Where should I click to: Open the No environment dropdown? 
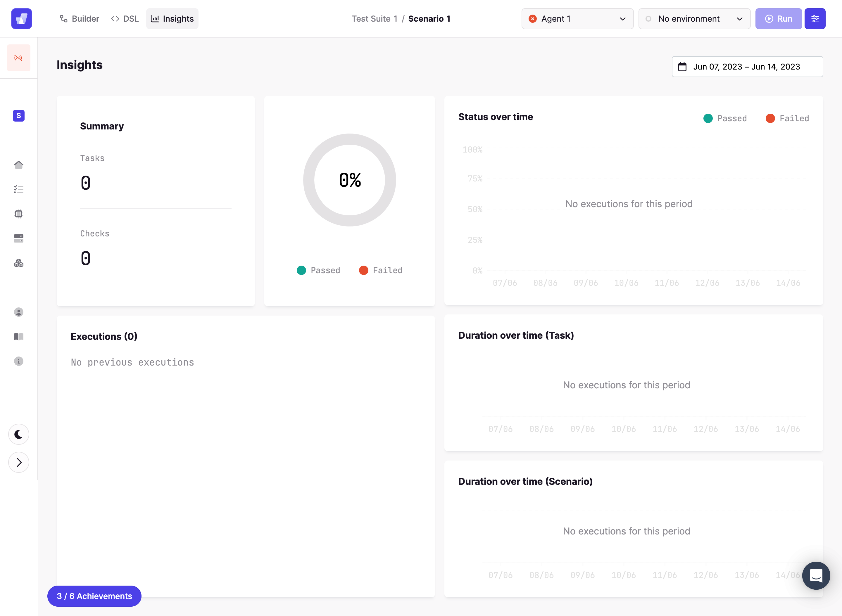point(694,19)
